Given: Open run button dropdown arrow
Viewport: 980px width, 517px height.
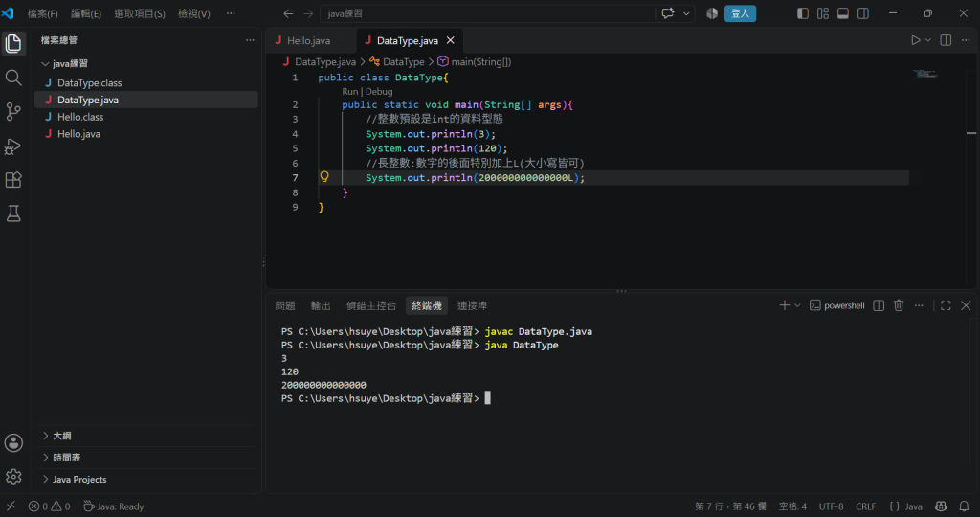Looking at the screenshot, I should [928, 40].
